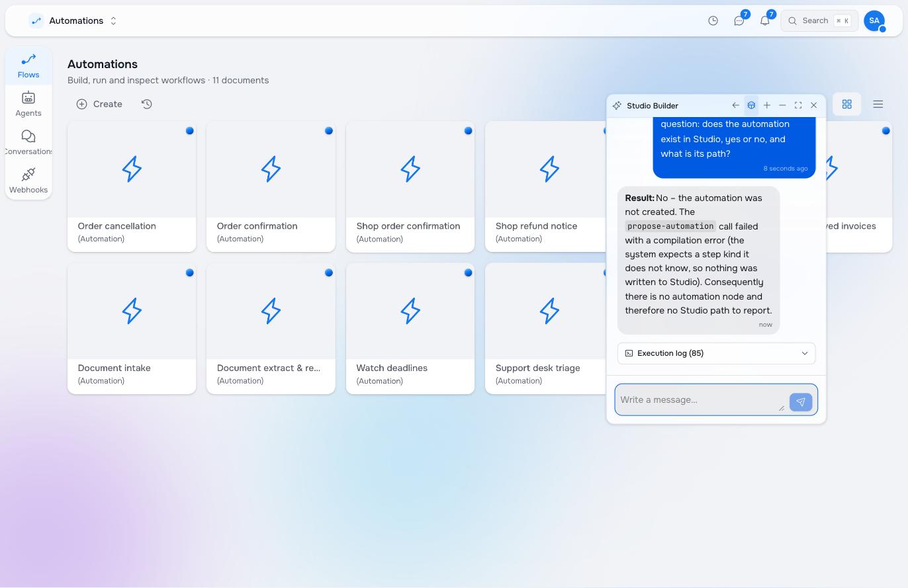Open the Agents section in sidebar
Image resolution: width=908 pixels, height=588 pixels.
(x=28, y=104)
